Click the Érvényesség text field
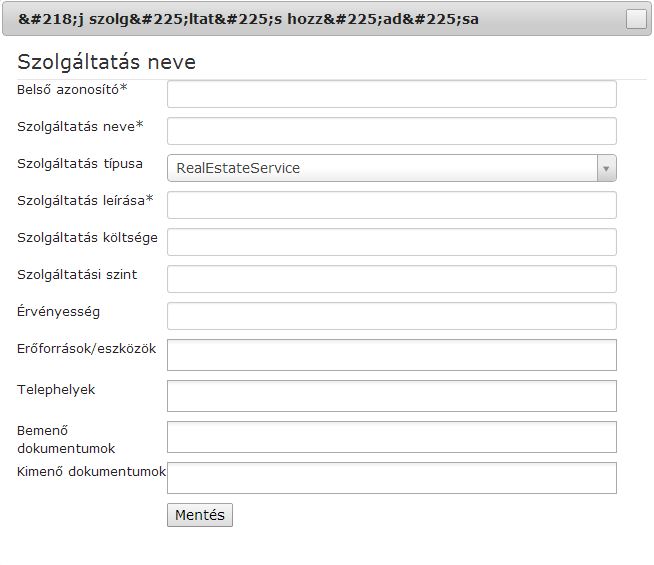The width and height of the screenshot is (654, 565). 391,316
